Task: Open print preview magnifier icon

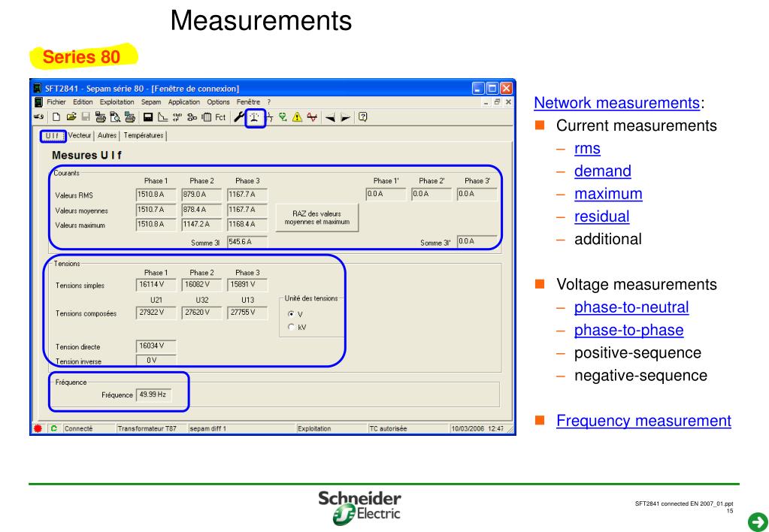Action: point(115,117)
